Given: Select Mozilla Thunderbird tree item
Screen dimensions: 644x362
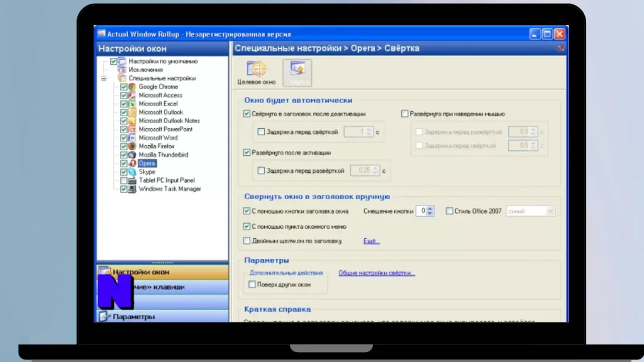Looking at the screenshot, I should (x=164, y=155).
